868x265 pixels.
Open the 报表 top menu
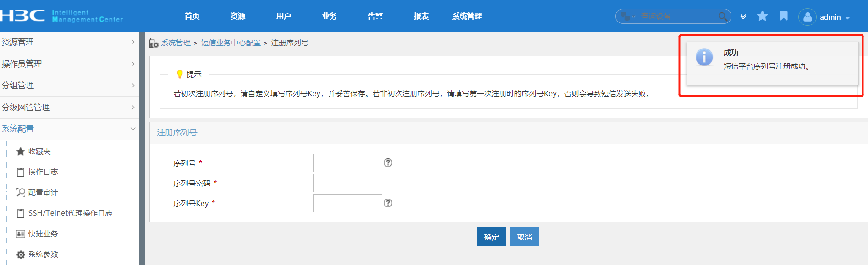coord(421,16)
